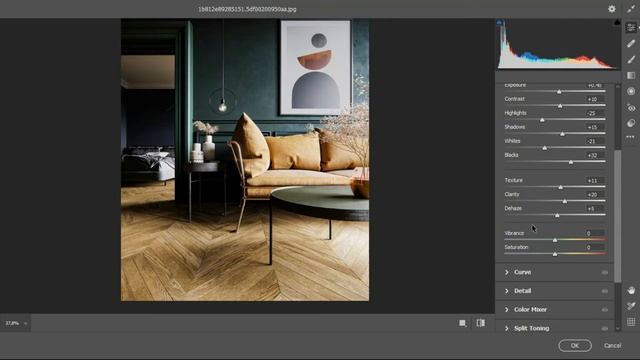Screen dimensions: 640x360
Task: Click the Shadows value field +15
Action: click(x=595, y=127)
